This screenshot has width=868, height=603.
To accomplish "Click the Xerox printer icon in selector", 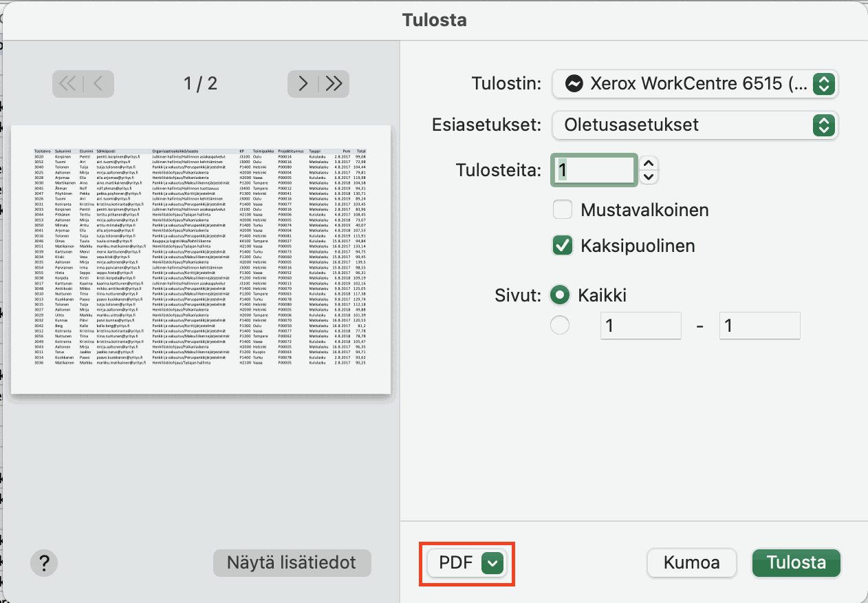I will pyautogui.click(x=574, y=84).
